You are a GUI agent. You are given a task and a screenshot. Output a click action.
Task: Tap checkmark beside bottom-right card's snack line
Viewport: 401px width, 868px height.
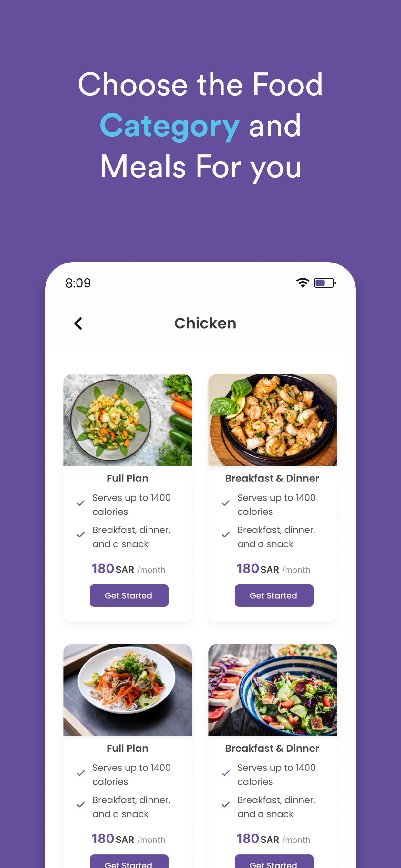[226, 805]
